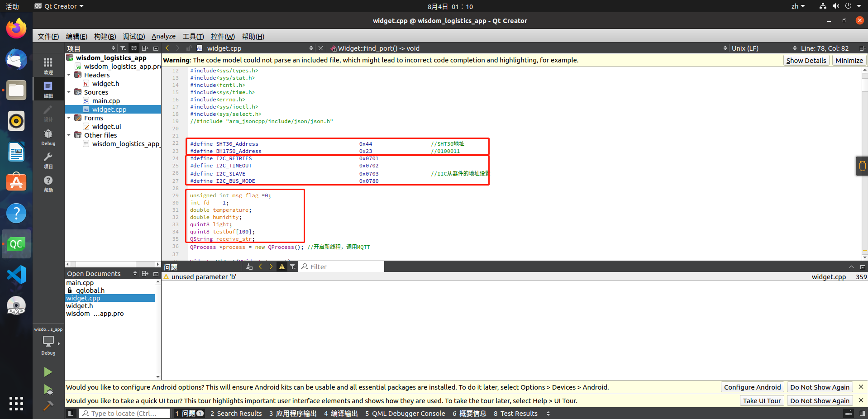Go to previous issue arrow
Screen dimensions: 868x419
[x=260, y=267]
